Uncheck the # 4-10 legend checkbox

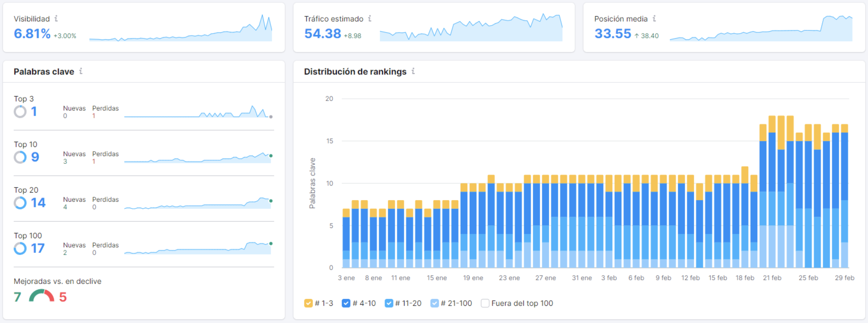(346, 303)
